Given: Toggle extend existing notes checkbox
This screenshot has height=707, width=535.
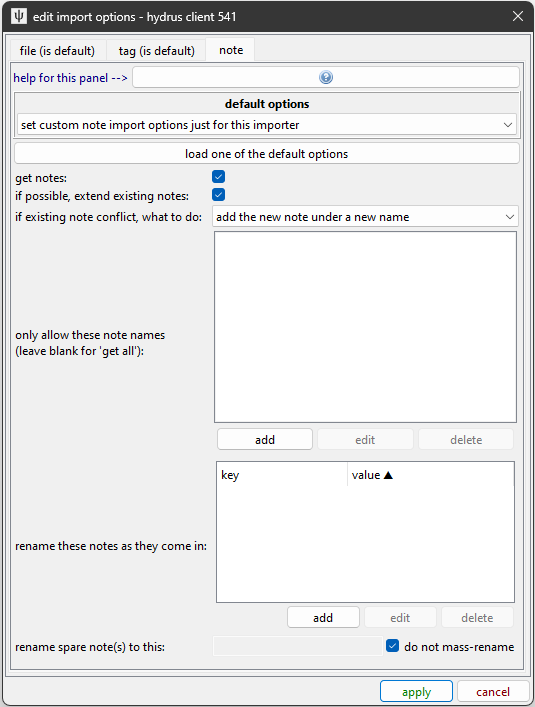Looking at the screenshot, I should (219, 195).
